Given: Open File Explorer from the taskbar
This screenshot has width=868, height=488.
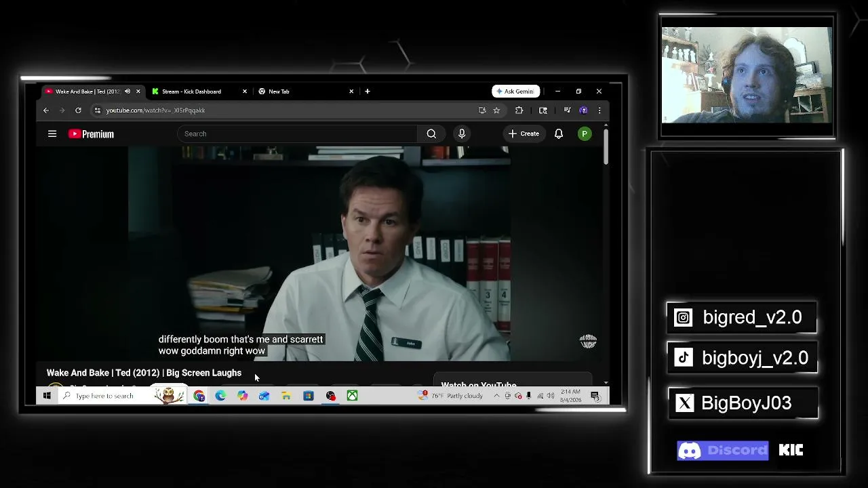Looking at the screenshot, I should tap(286, 396).
